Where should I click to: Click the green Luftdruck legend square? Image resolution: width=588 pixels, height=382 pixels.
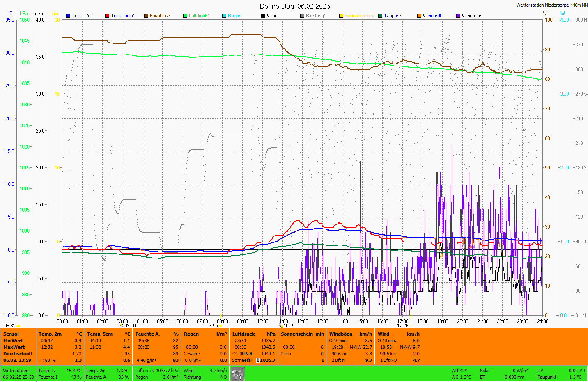(185, 16)
